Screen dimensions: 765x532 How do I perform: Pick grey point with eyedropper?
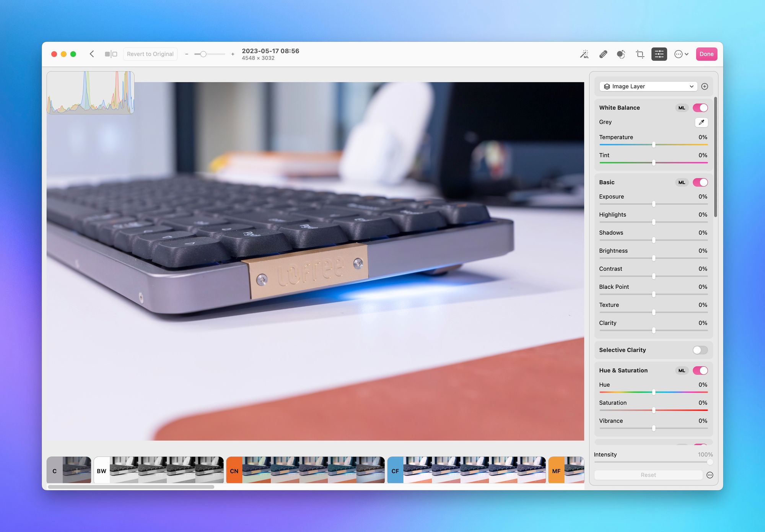tap(701, 122)
